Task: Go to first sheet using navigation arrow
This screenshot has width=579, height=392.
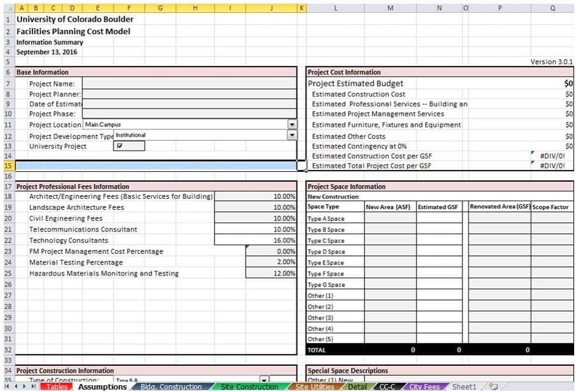Action: [5, 387]
